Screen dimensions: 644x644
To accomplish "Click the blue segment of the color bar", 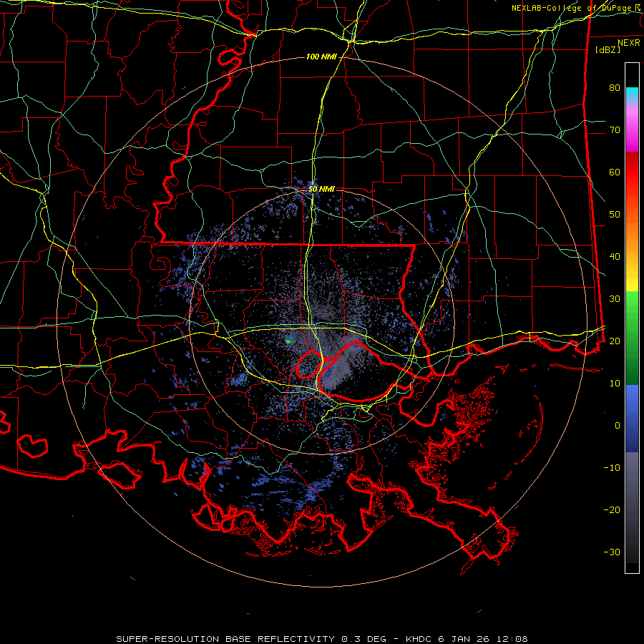I will [632, 418].
